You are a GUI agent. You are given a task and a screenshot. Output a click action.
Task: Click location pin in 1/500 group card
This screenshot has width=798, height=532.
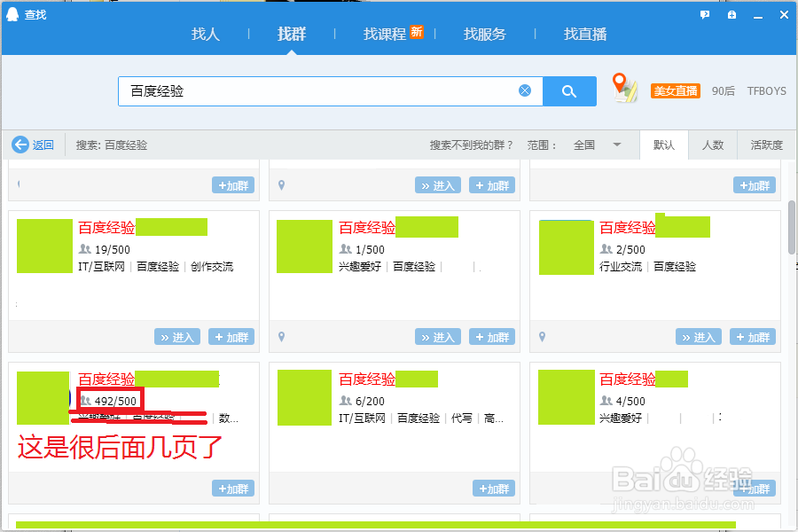coord(281,337)
